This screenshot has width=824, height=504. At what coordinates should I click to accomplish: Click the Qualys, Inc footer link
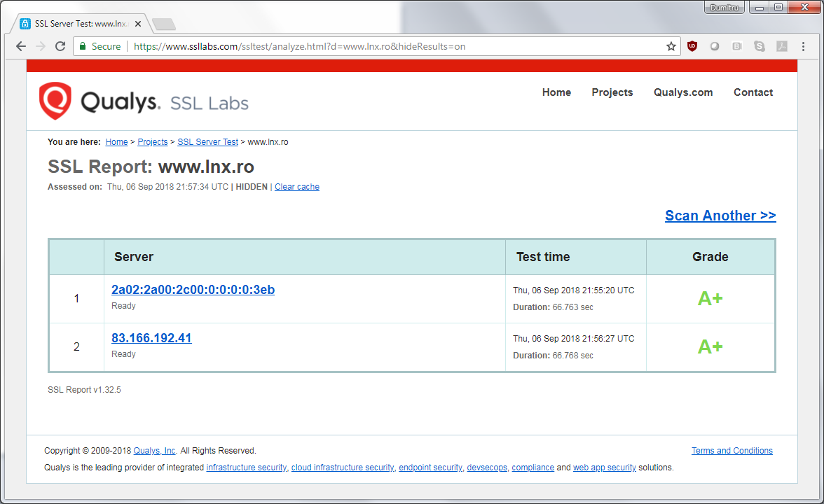pos(154,451)
